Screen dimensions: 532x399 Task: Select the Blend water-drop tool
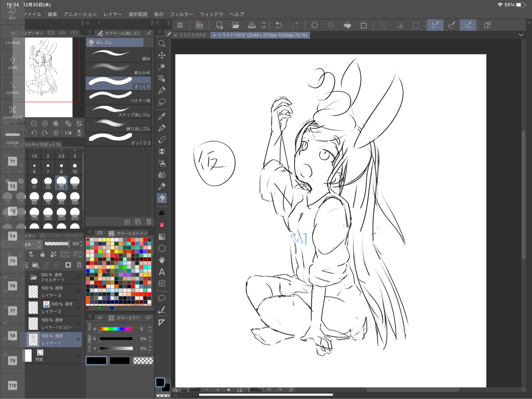[x=162, y=175]
